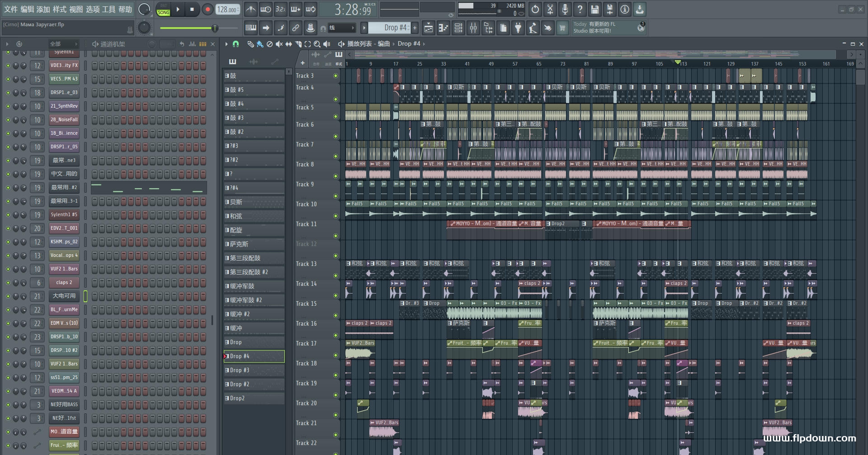Open the channel rack view icon

coord(458,28)
